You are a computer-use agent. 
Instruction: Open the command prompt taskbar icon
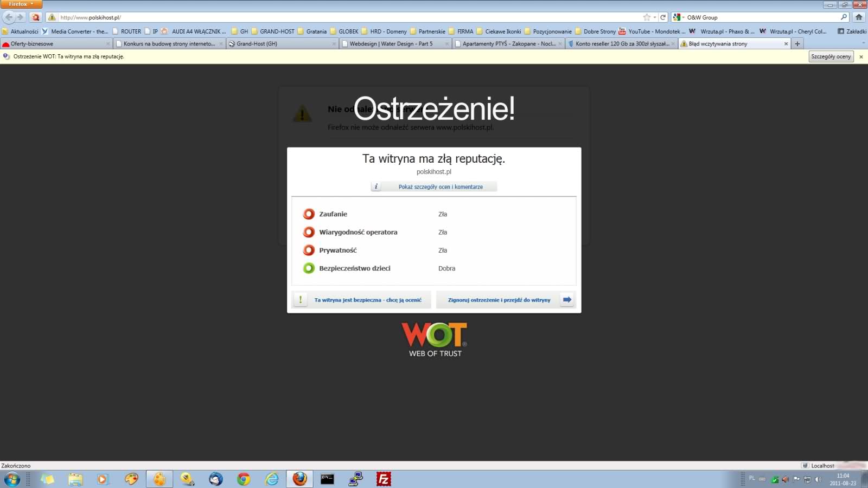point(327,479)
